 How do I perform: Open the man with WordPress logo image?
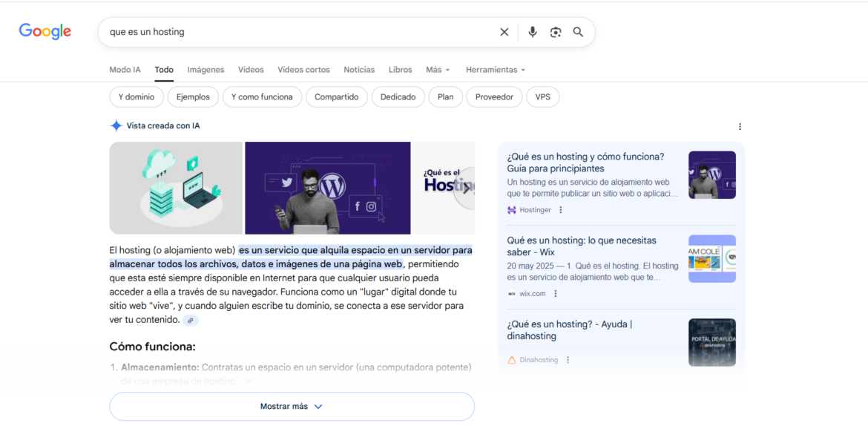(x=328, y=188)
